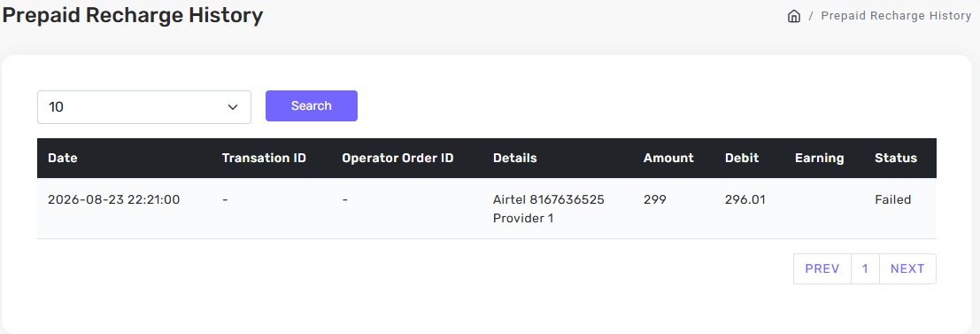Go to the NEXT page
980x334 pixels.
907,269
